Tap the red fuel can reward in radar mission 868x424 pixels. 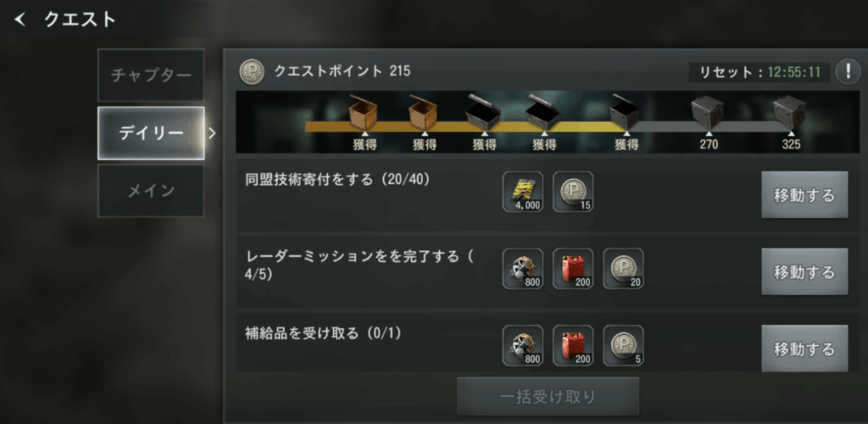573,269
